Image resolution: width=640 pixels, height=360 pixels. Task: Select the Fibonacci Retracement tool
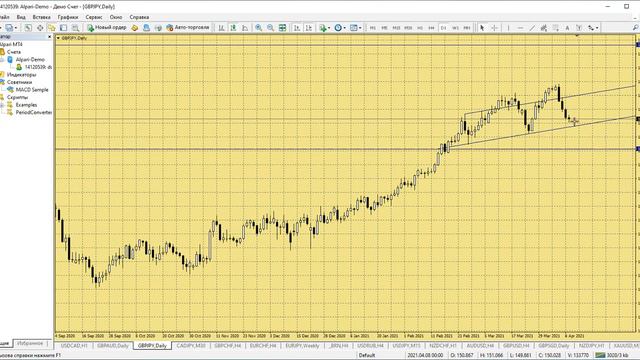556,28
